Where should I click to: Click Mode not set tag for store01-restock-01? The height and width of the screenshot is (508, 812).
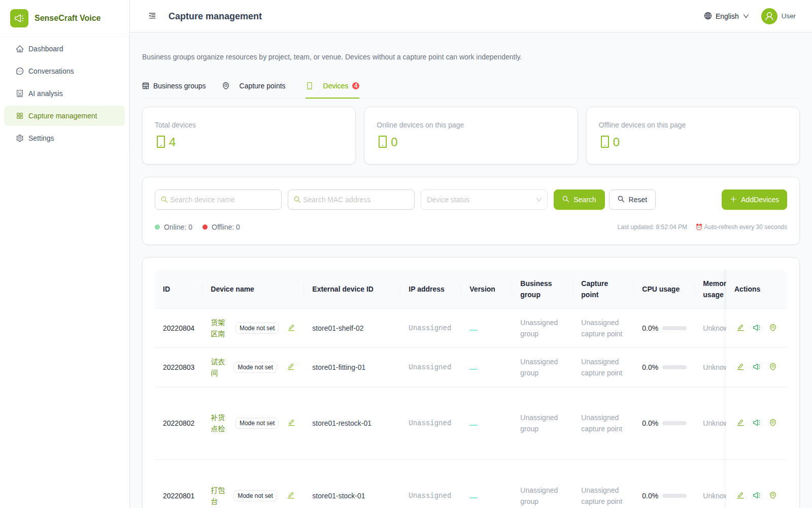point(257,423)
